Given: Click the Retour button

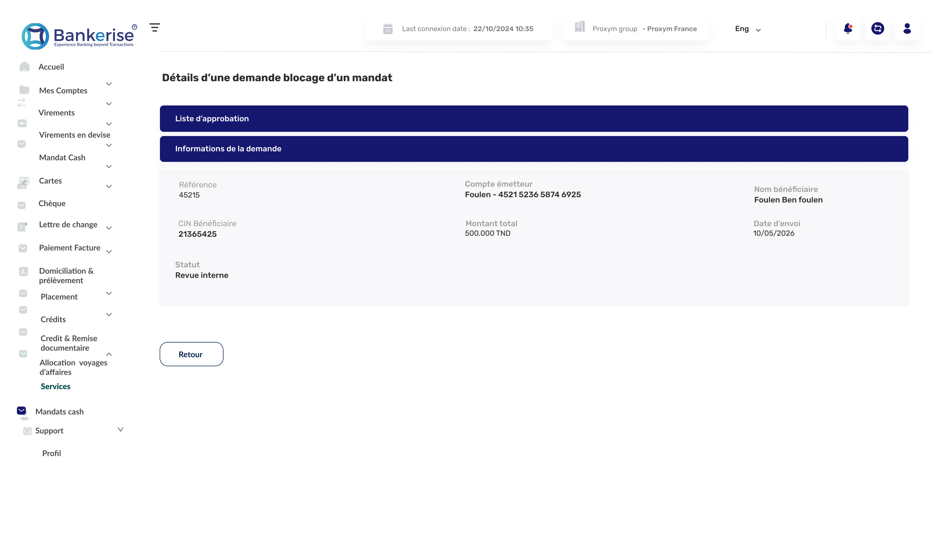Looking at the screenshot, I should tap(192, 354).
